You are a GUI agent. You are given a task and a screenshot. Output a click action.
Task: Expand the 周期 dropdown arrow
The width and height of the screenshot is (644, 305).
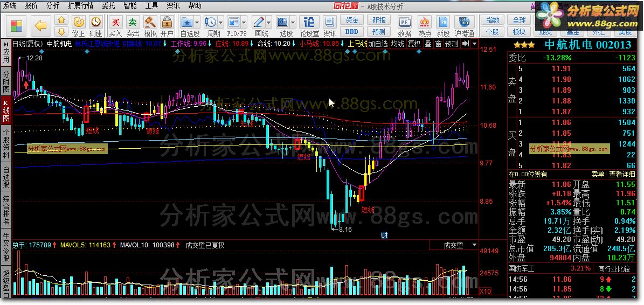pyautogui.click(x=221, y=22)
